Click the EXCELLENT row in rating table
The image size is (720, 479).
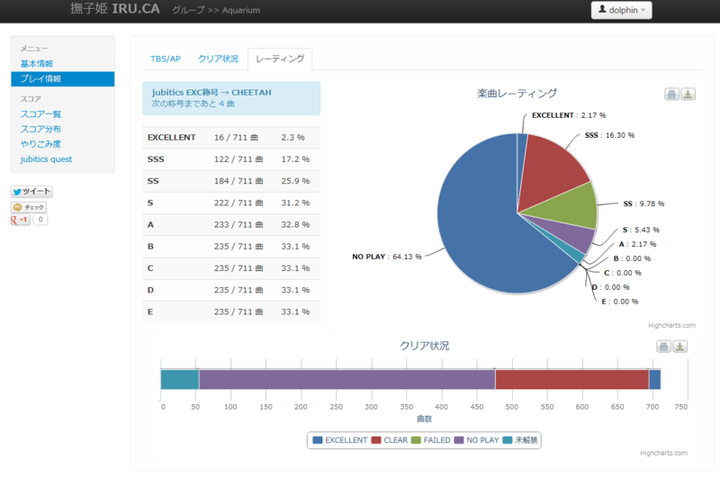tap(231, 137)
